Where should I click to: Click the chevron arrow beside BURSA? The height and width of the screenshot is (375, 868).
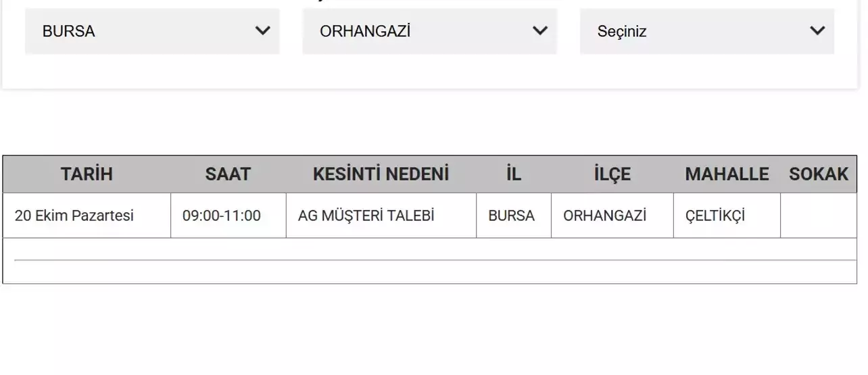pyautogui.click(x=263, y=31)
